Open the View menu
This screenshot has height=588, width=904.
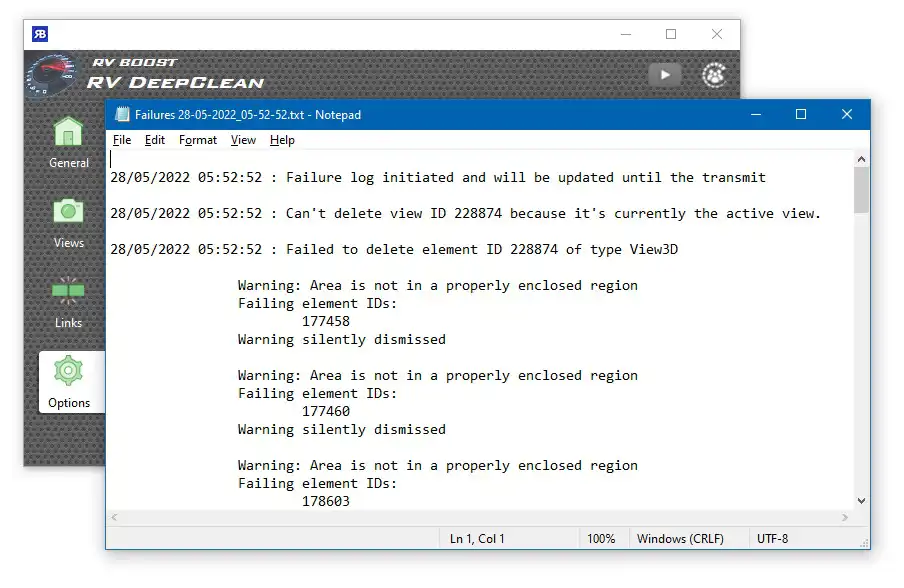coord(243,140)
